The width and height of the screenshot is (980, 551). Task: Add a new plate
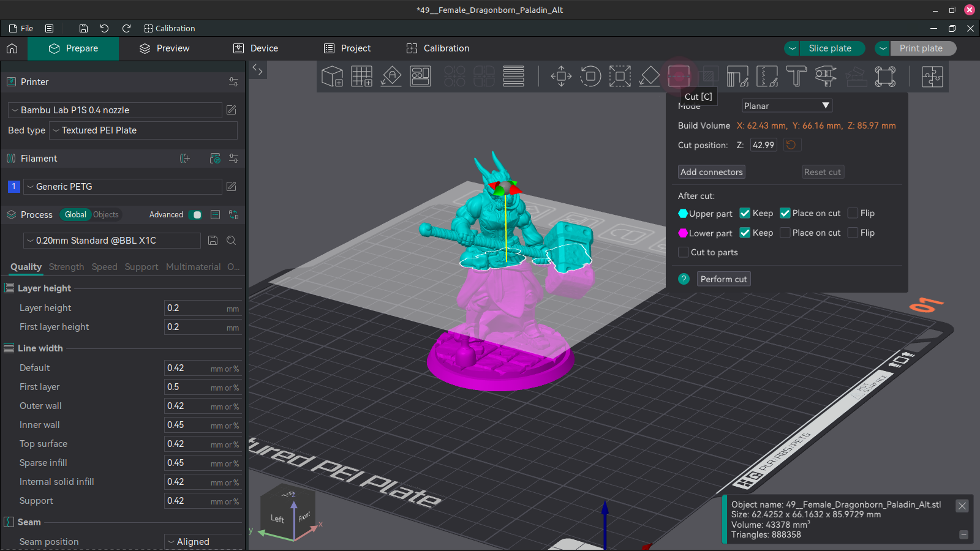pos(361,76)
